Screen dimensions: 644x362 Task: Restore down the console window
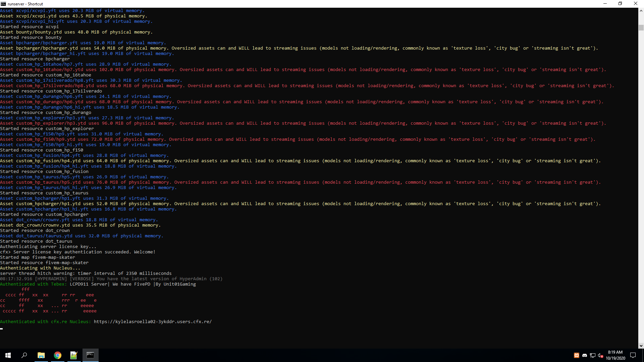coord(620,4)
